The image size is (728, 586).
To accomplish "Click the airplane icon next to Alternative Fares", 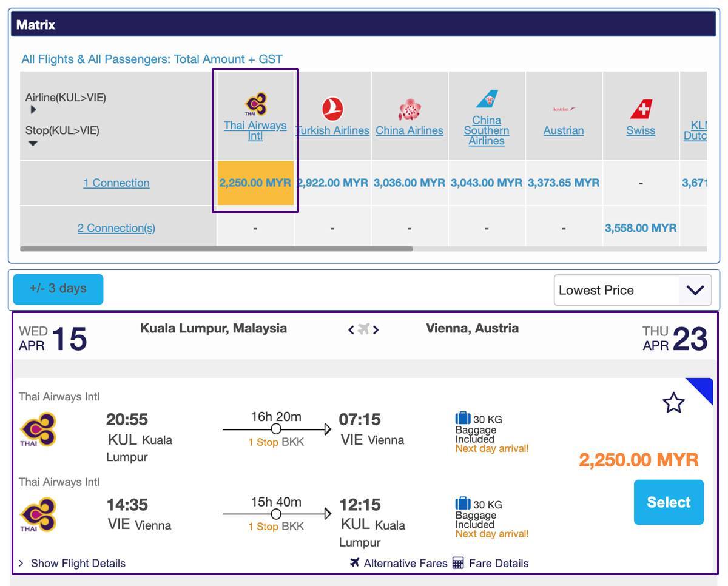I will point(355,563).
